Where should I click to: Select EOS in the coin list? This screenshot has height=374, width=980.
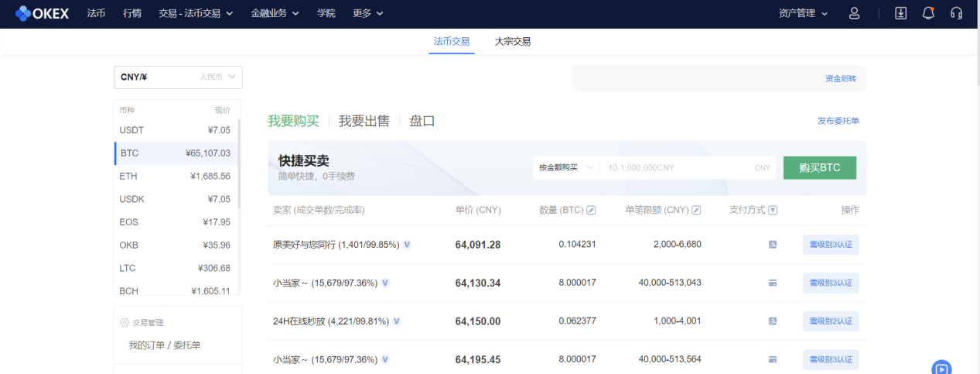point(176,222)
